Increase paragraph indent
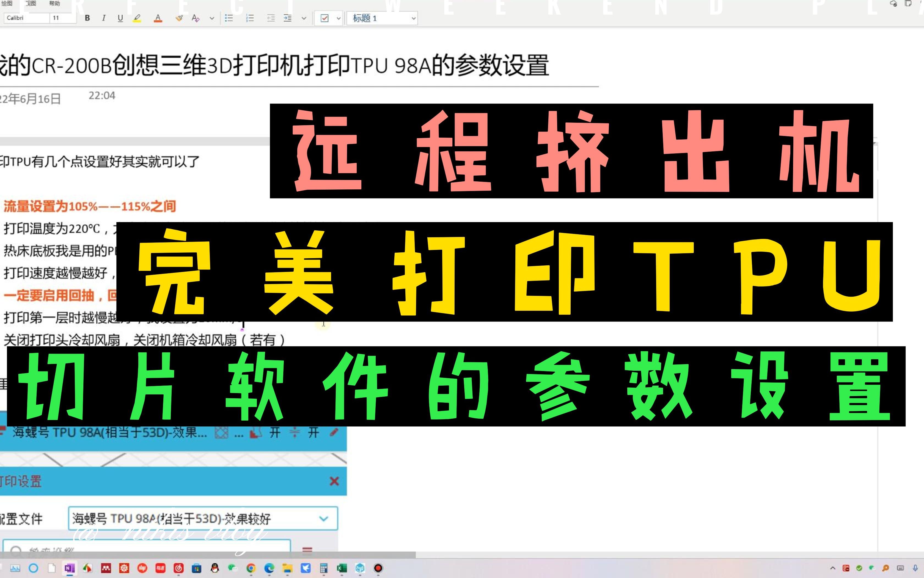 coord(287,18)
